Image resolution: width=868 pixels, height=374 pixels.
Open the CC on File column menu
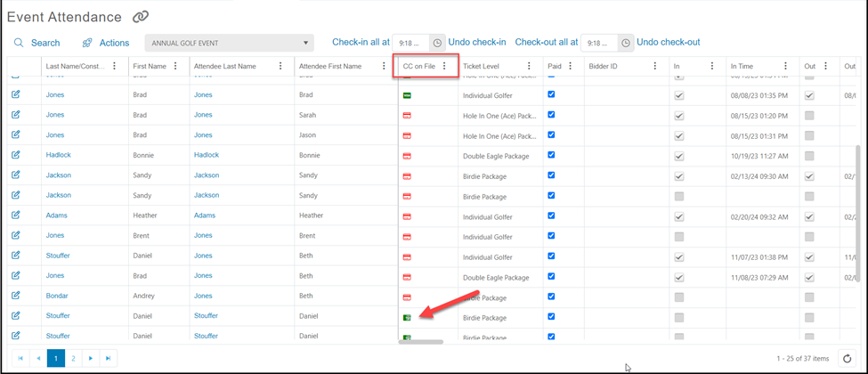coord(444,66)
